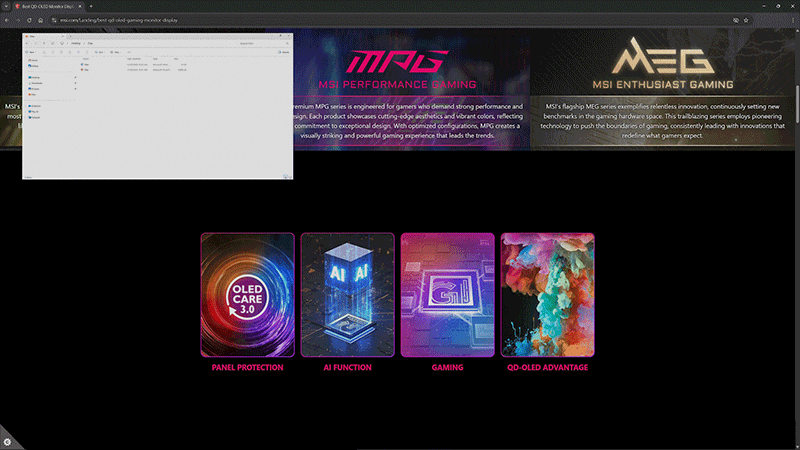
Task: Focus the msi.com address bar URL
Action: (119, 20)
